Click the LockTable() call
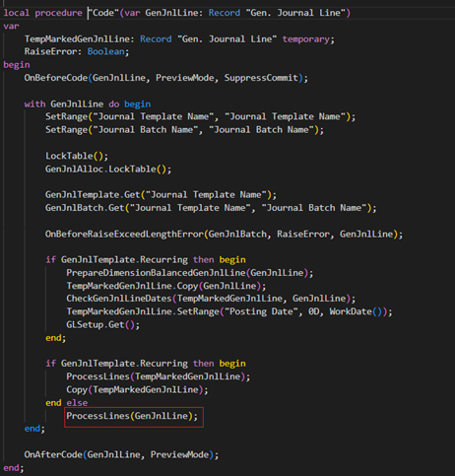The width and height of the screenshot is (455, 476). [77, 156]
